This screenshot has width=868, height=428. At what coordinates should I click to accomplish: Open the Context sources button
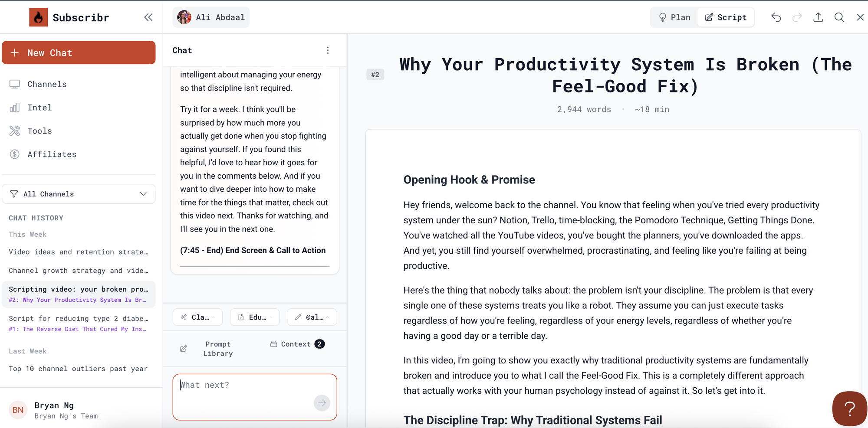[x=297, y=344]
